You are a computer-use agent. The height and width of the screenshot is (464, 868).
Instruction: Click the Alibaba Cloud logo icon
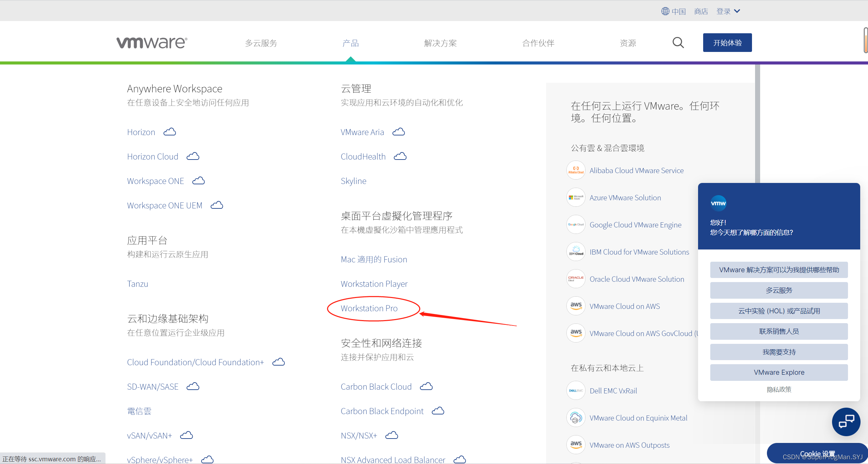tap(576, 170)
